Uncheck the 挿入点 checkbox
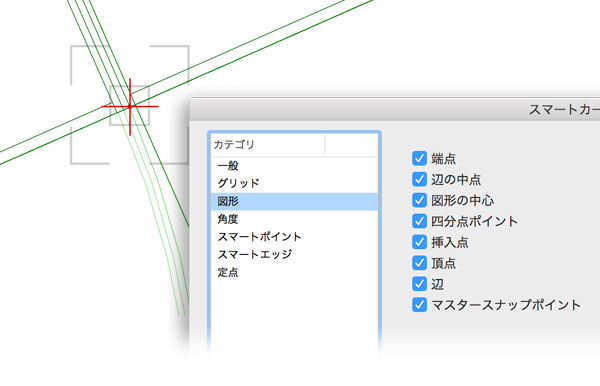 point(419,242)
